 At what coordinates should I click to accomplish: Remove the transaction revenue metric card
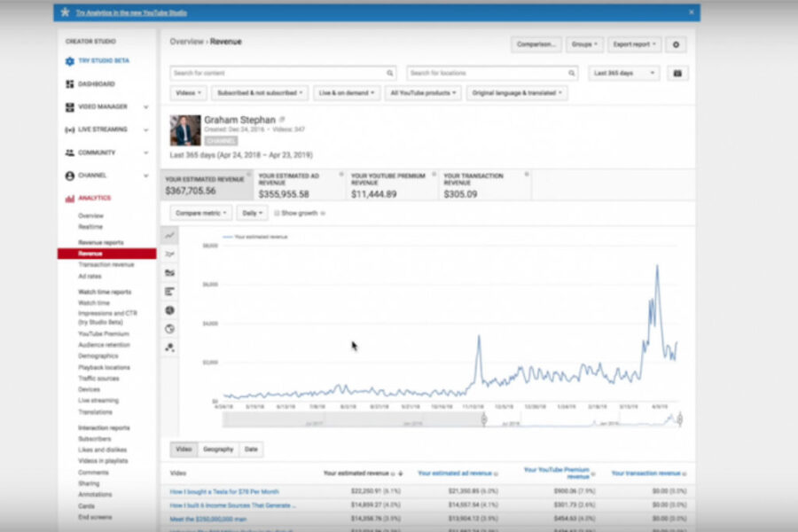(526, 175)
